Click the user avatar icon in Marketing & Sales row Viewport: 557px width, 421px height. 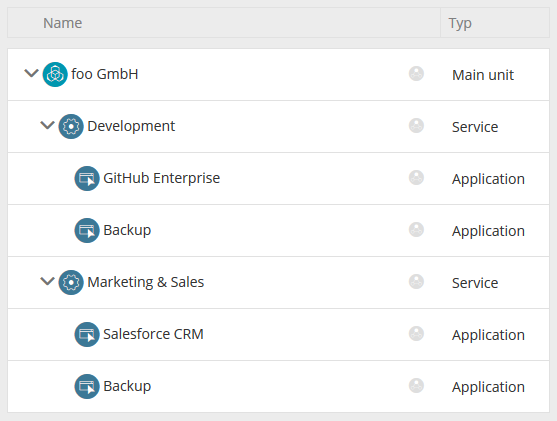(416, 281)
